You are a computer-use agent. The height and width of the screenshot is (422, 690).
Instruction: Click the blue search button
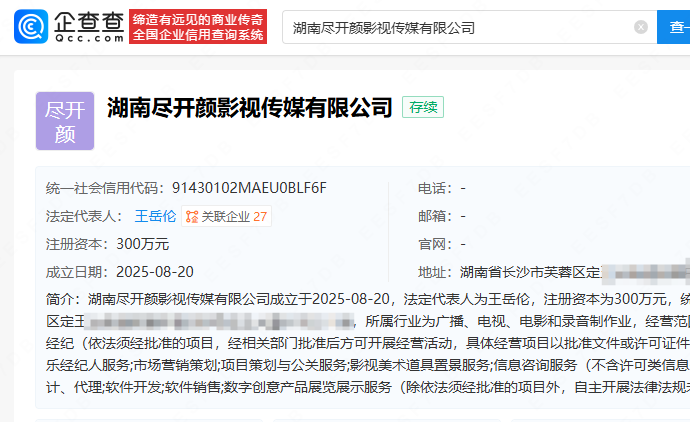point(674,27)
